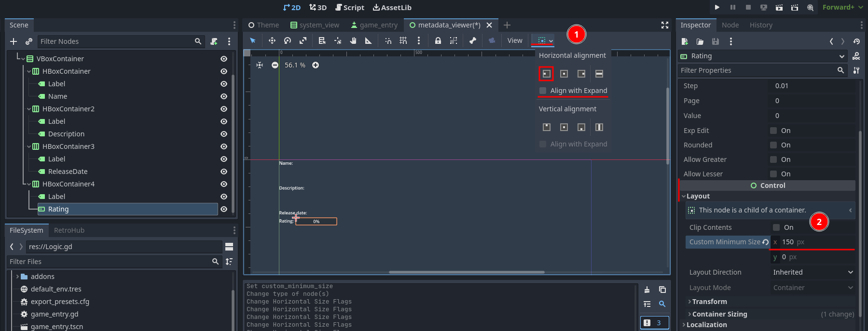The image size is (868, 331).
Task: Open the AssetLib workspace
Action: point(392,7)
